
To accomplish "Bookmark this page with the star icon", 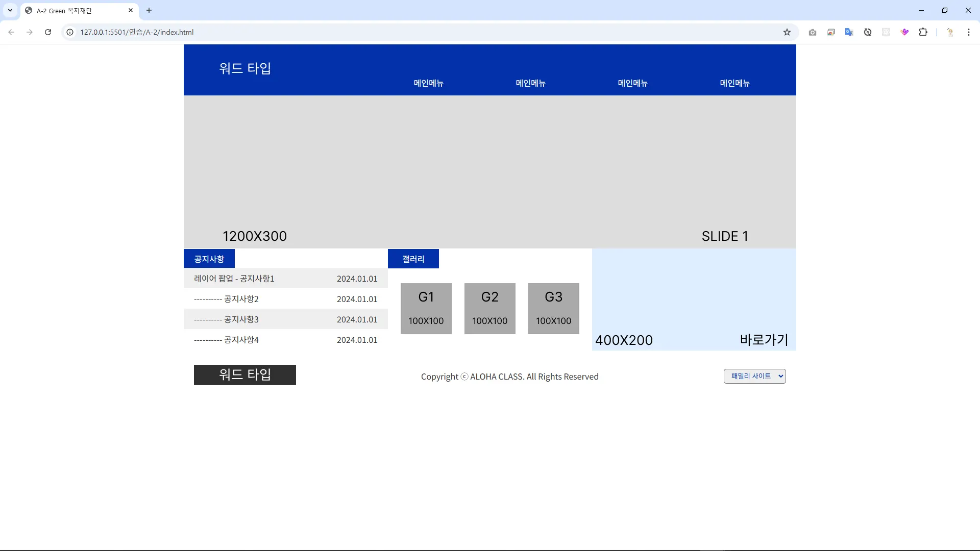I will [787, 32].
